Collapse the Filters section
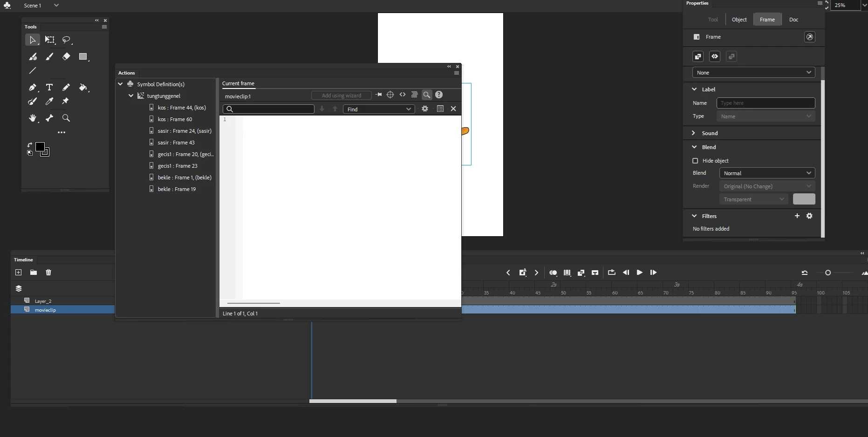 pyautogui.click(x=694, y=216)
